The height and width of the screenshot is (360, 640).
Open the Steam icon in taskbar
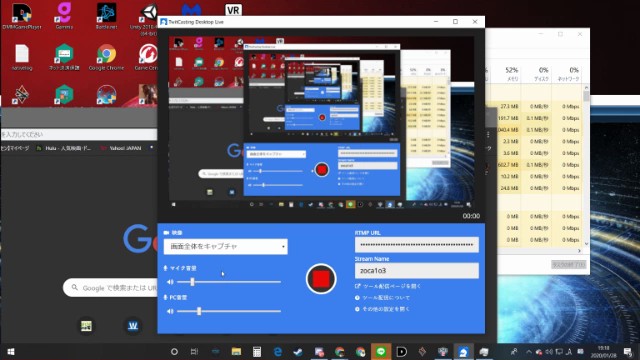(x=298, y=351)
